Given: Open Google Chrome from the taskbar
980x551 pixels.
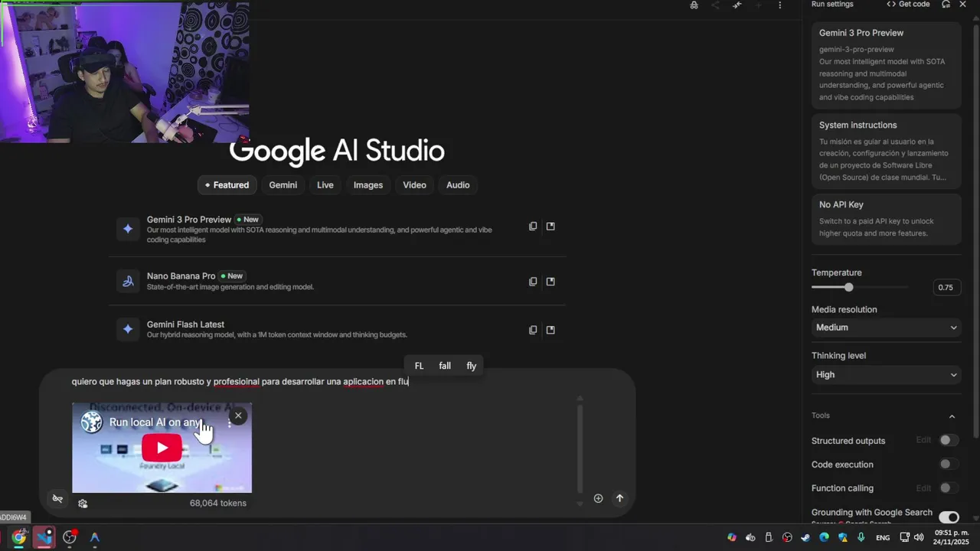Looking at the screenshot, I should [x=18, y=537].
